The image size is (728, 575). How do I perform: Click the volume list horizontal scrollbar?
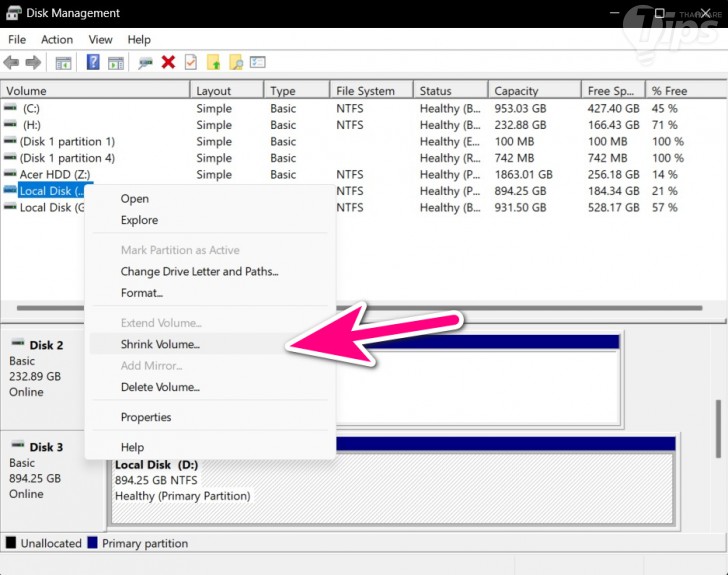(359, 307)
